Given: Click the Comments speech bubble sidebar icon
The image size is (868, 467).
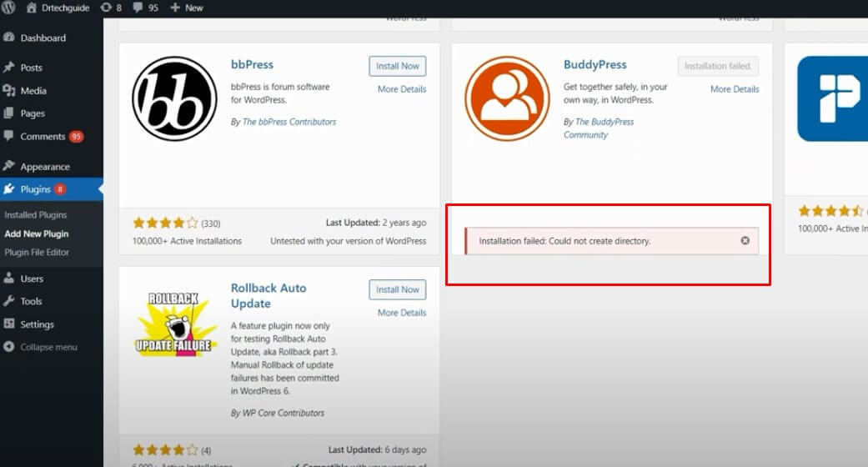Looking at the screenshot, I should coord(9,136).
